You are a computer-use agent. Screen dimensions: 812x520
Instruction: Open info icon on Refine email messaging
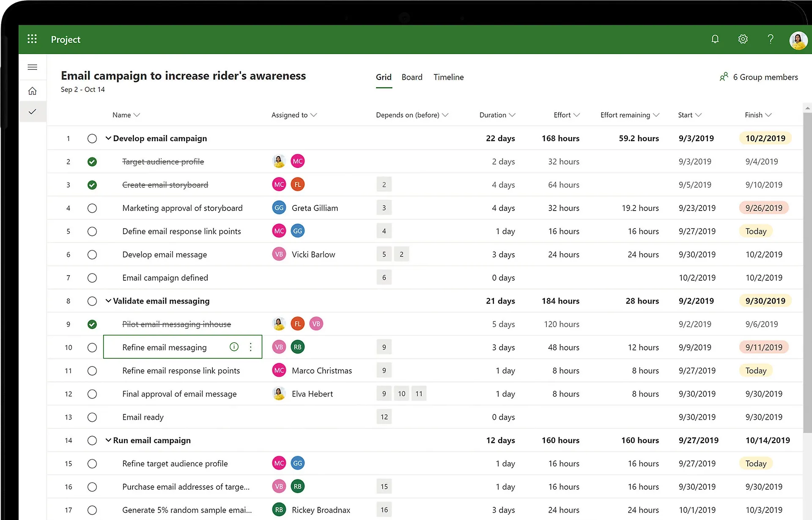[233, 347]
